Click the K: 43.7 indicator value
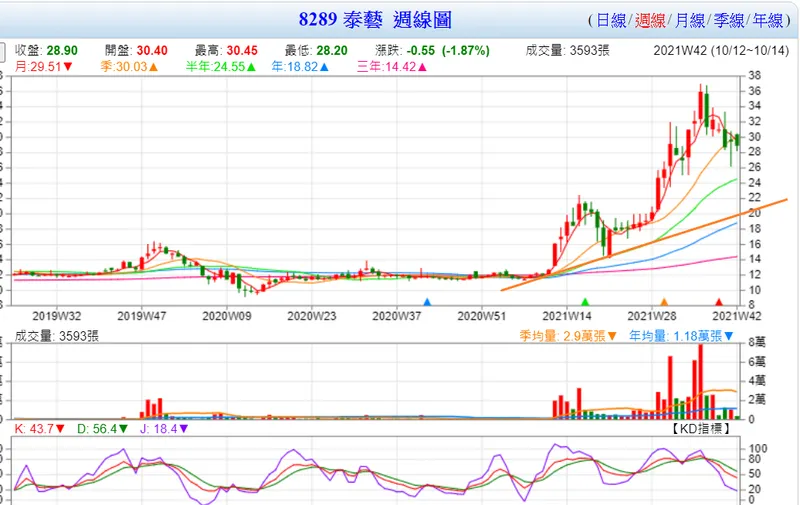Image resolution: width=800 pixels, height=505 pixels. [39, 429]
